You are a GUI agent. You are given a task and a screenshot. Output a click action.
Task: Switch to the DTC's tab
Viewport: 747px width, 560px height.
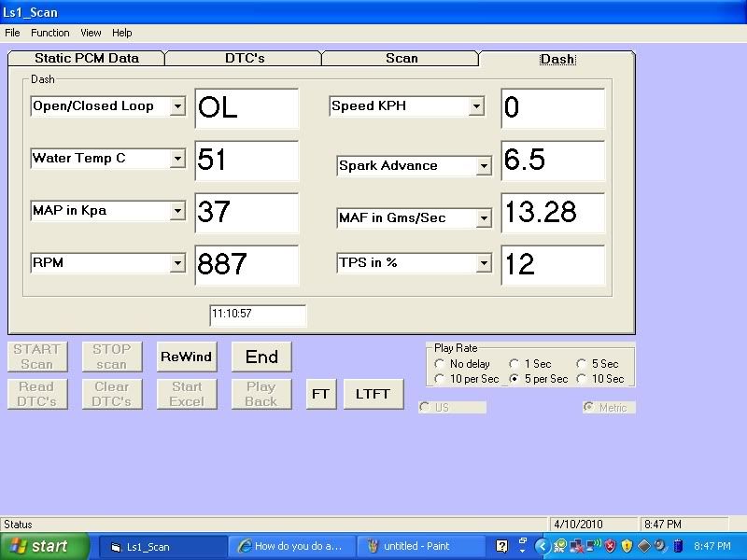(x=245, y=58)
